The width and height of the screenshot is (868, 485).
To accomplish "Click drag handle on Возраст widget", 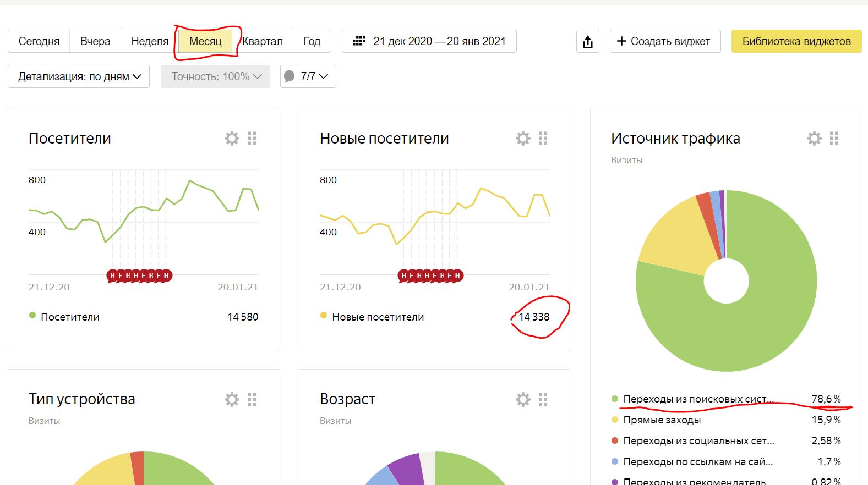I will click(543, 399).
